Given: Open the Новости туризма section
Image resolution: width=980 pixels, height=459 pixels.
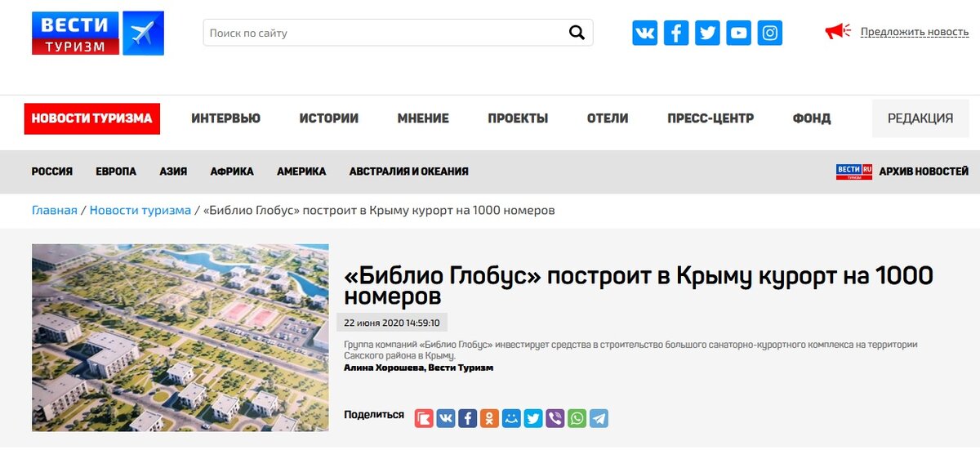Looking at the screenshot, I should pos(91,118).
